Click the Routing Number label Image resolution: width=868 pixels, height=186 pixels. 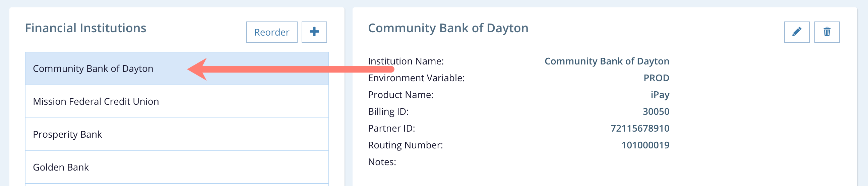pos(406,145)
